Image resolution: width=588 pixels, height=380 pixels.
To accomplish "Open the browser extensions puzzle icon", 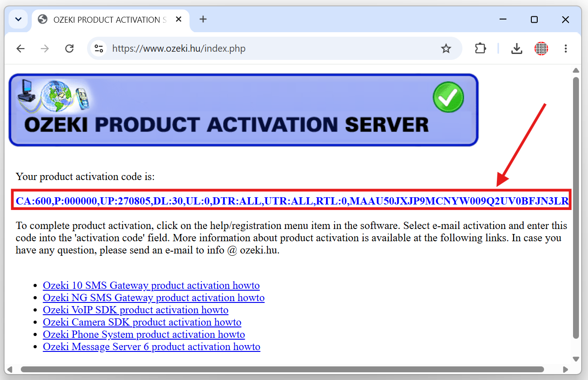I will pos(481,49).
